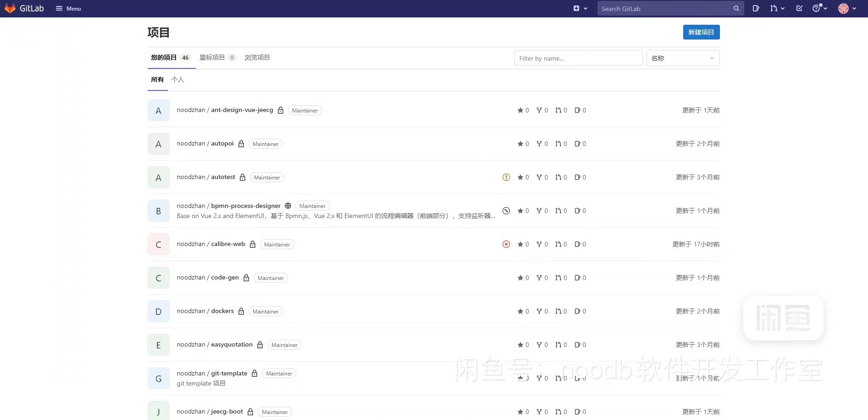
Task: Switch to 浏览项目 tab
Action: tap(257, 58)
